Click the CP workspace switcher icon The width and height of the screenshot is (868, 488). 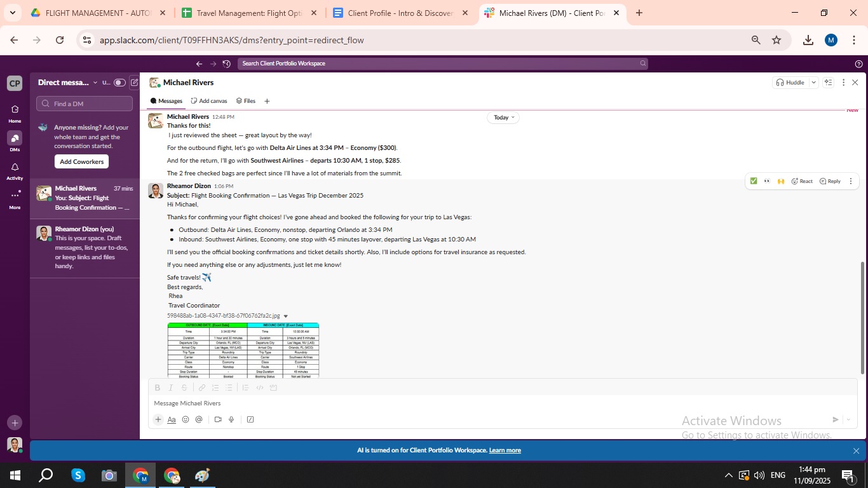click(x=15, y=83)
